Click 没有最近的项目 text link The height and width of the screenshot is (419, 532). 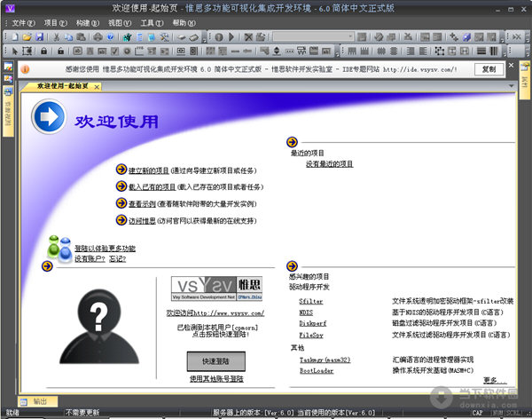pos(330,164)
